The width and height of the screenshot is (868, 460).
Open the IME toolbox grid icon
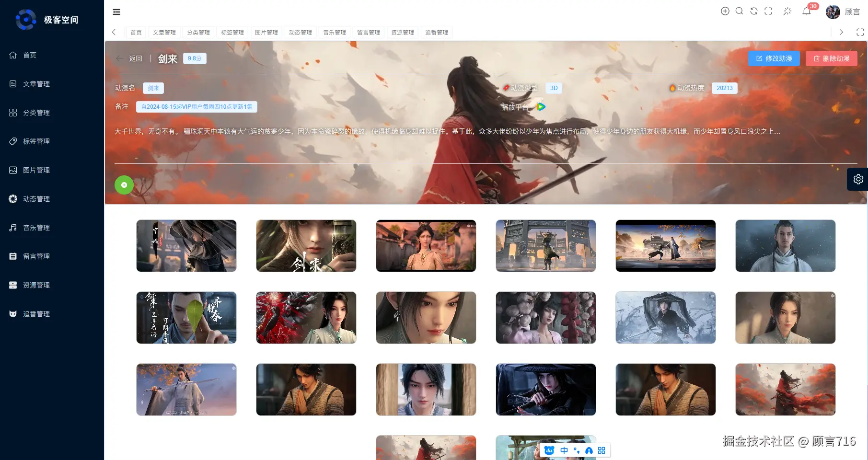pos(602,450)
